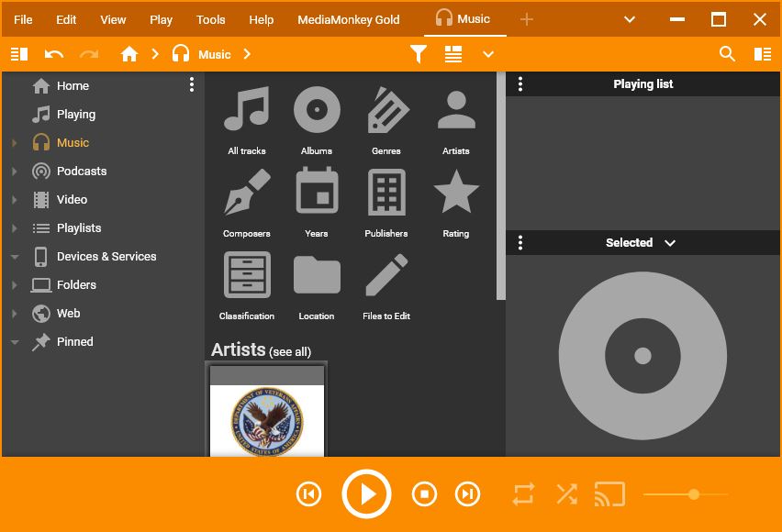Open the Rating view
Image resolution: width=782 pixels, height=532 pixels.
pyautogui.click(x=456, y=203)
